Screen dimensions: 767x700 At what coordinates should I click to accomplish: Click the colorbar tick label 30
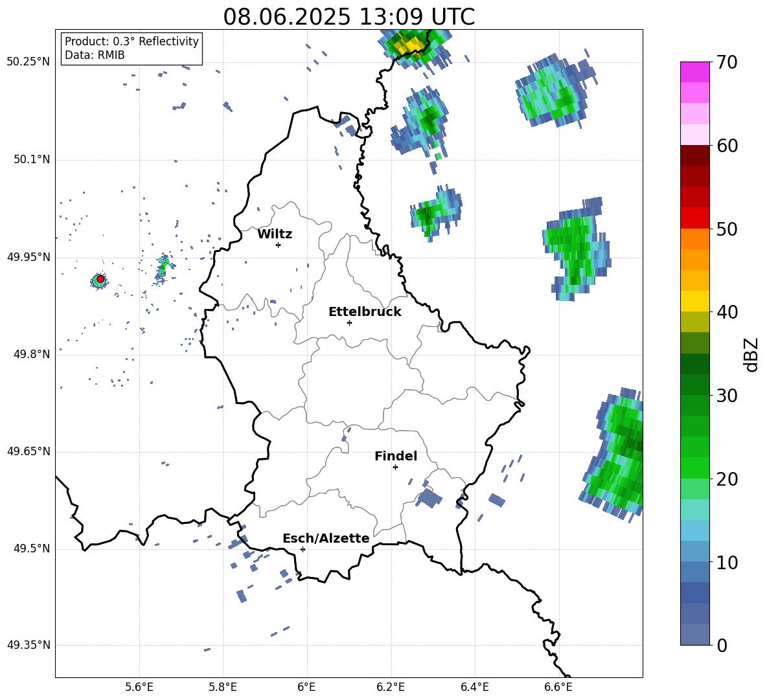point(727,396)
